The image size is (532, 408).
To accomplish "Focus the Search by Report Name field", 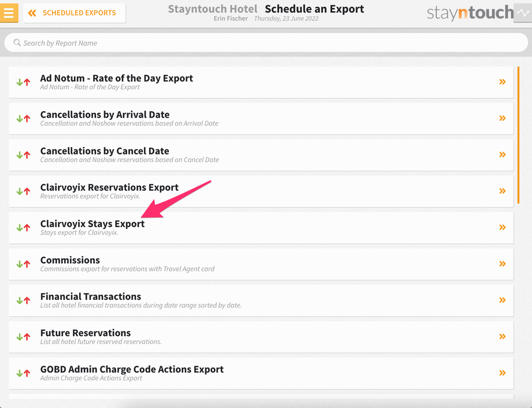I will click(266, 43).
